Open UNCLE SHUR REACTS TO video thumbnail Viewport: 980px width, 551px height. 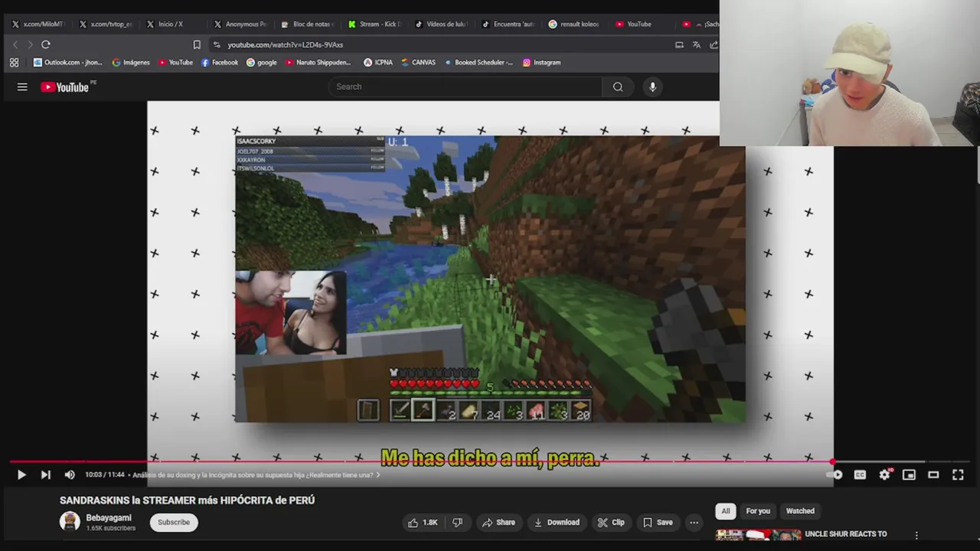(x=758, y=536)
